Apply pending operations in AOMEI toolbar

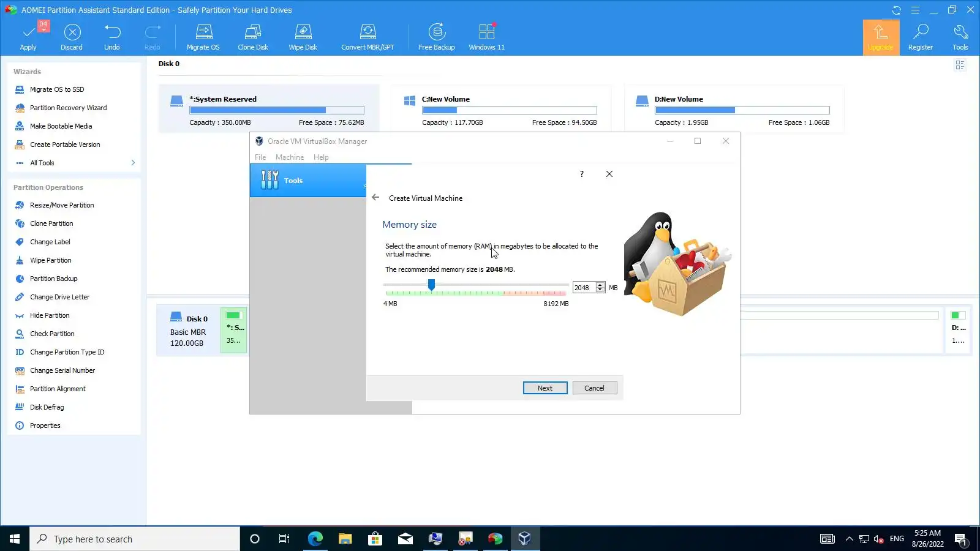(28, 37)
